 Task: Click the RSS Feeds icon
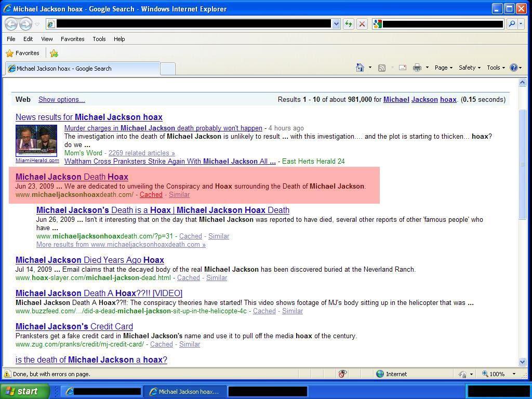tap(382, 68)
